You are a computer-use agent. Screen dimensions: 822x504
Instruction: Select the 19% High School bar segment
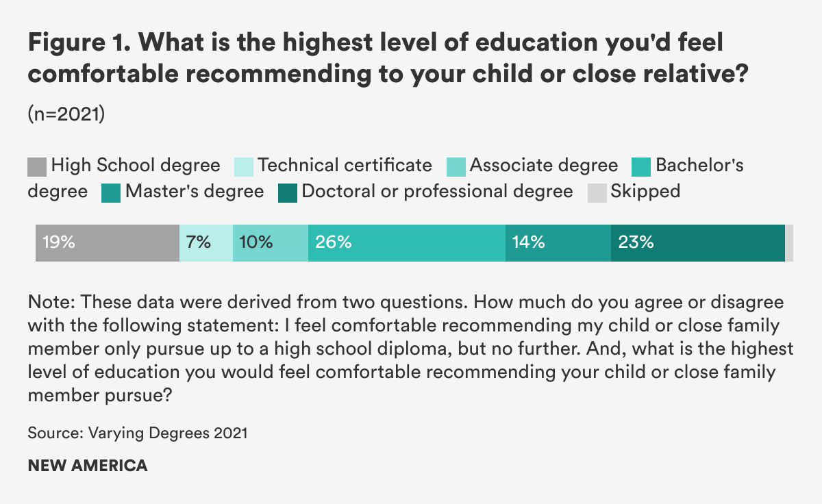pos(108,242)
